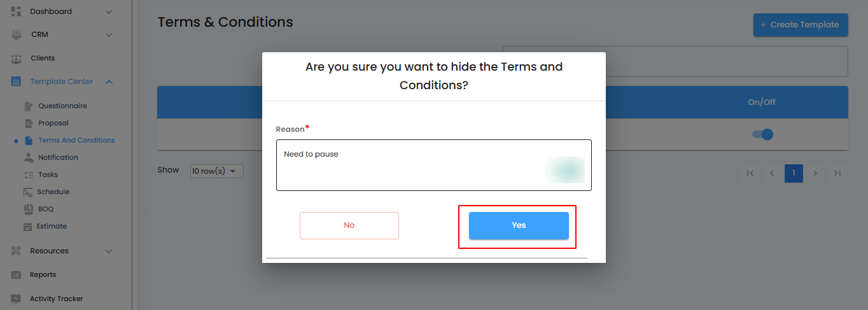The width and height of the screenshot is (868, 310).
Task: Click the Reason text field
Action: click(x=433, y=165)
